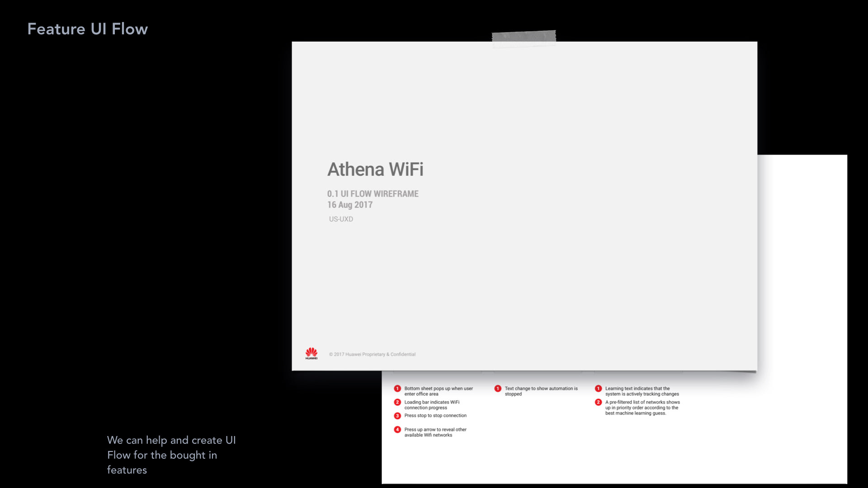Click note 'Press up arrow to reveal other available Wifi networks'
The height and width of the screenshot is (488, 868).
pyautogui.click(x=435, y=432)
